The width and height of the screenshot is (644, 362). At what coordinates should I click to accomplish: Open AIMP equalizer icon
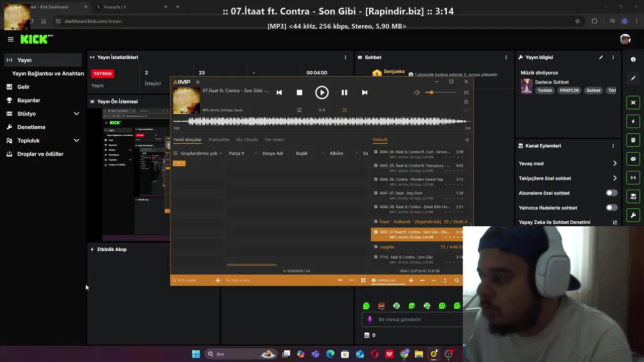466,93
